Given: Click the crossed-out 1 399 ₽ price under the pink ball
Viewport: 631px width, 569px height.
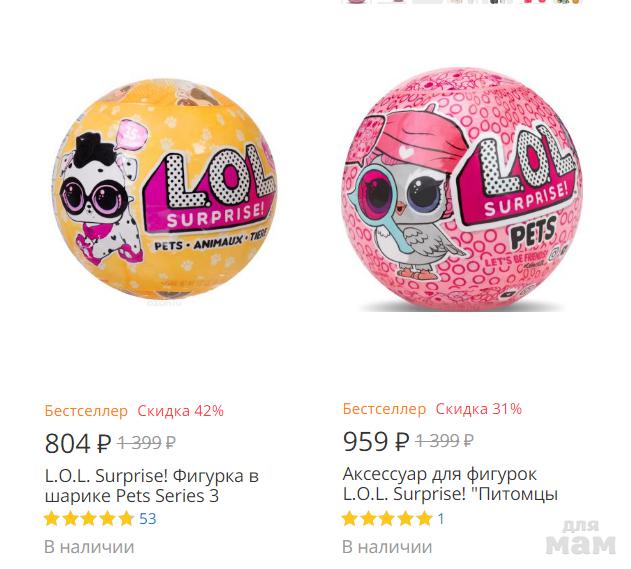Looking at the screenshot, I should (445, 441).
